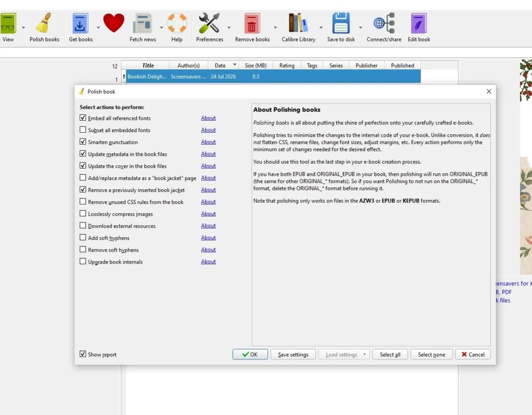Click the Save settings button
Viewport: 532px width, 415px height.
coord(293,354)
